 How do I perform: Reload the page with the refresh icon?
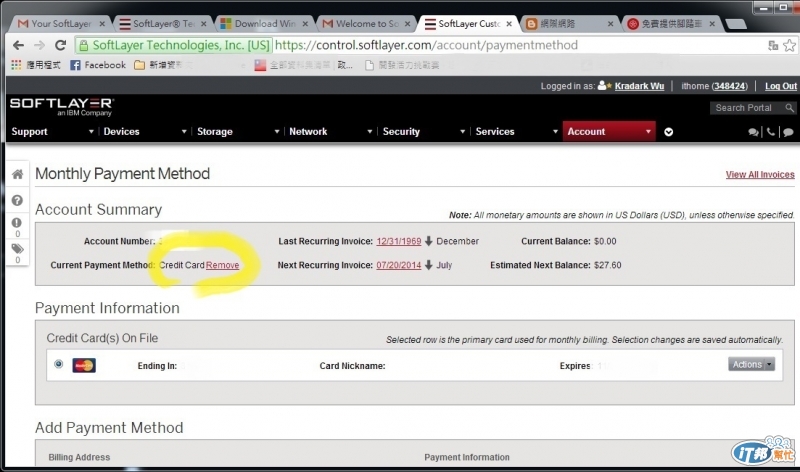click(60, 45)
